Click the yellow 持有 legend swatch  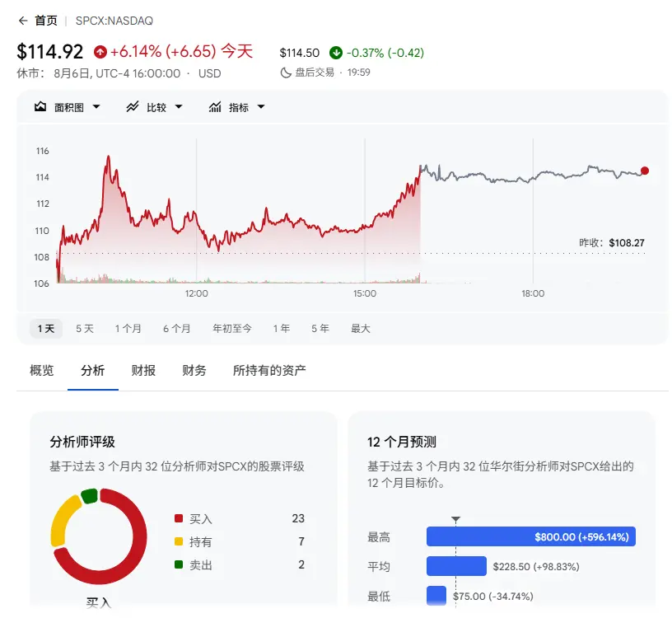click(x=179, y=541)
